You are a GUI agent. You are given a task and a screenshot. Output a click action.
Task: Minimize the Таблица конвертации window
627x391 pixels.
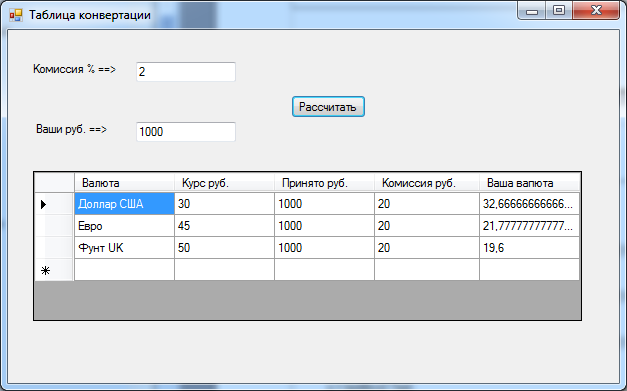(531, 10)
